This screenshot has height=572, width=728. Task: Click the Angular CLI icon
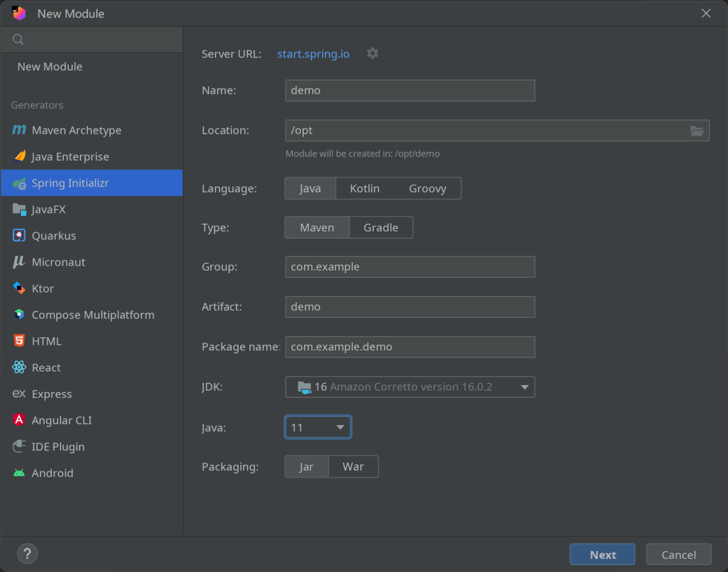pos(19,420)
